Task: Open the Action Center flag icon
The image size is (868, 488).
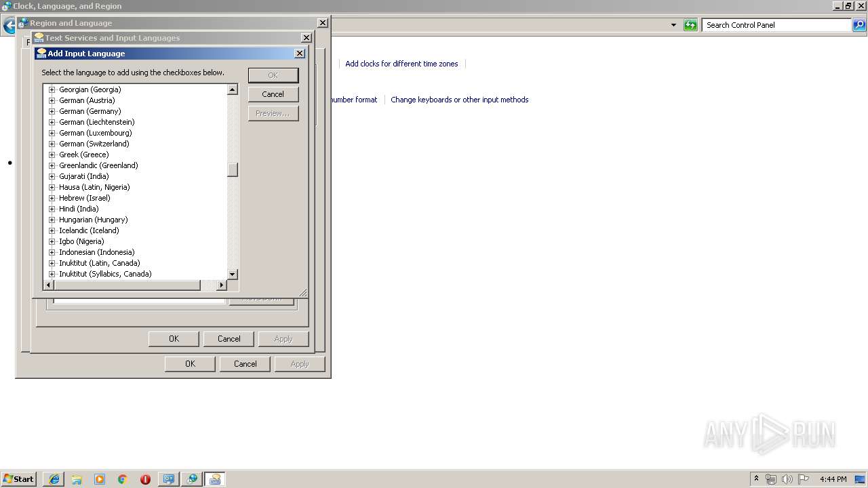Action: tap(804, 479)
